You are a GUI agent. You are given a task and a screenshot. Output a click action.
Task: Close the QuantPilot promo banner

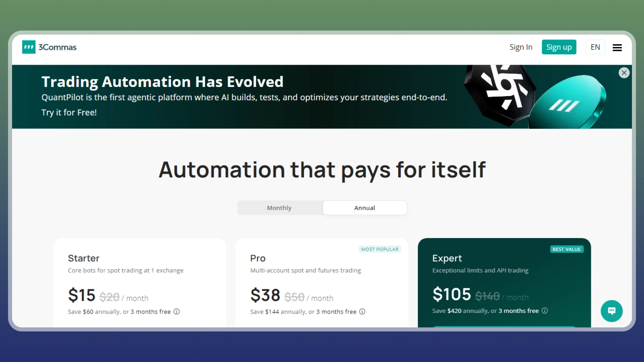click(624, 73)
